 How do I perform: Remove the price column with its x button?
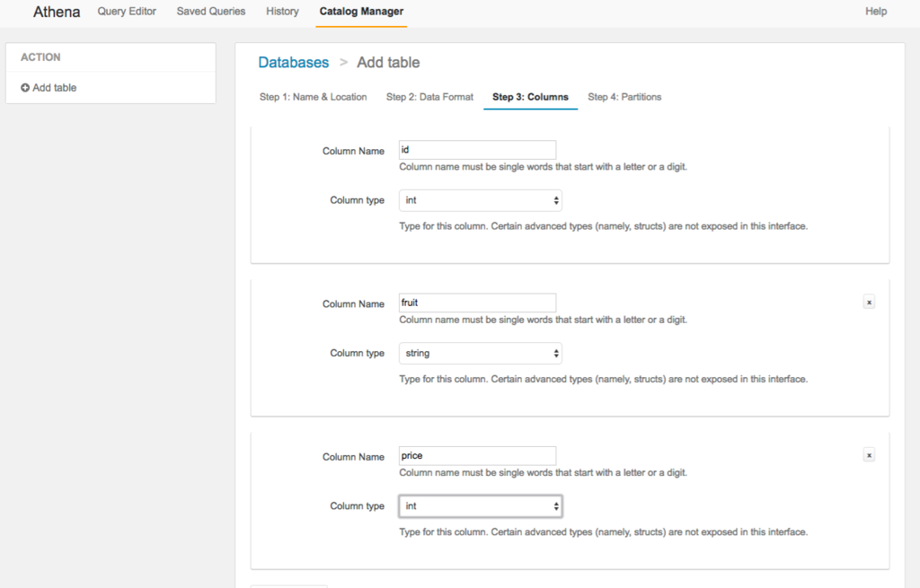869,455
